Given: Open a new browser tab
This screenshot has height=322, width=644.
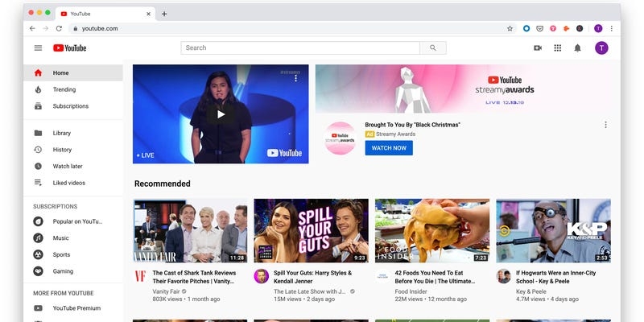Looking at the screenshot, I should pyautogui.click(x=164, y=14).
